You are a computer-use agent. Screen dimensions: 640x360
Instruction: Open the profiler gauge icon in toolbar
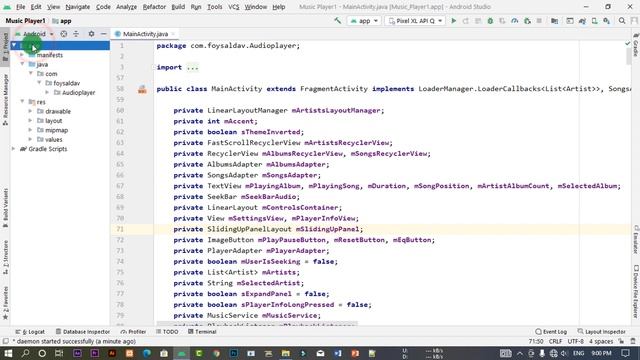point(515,21)
